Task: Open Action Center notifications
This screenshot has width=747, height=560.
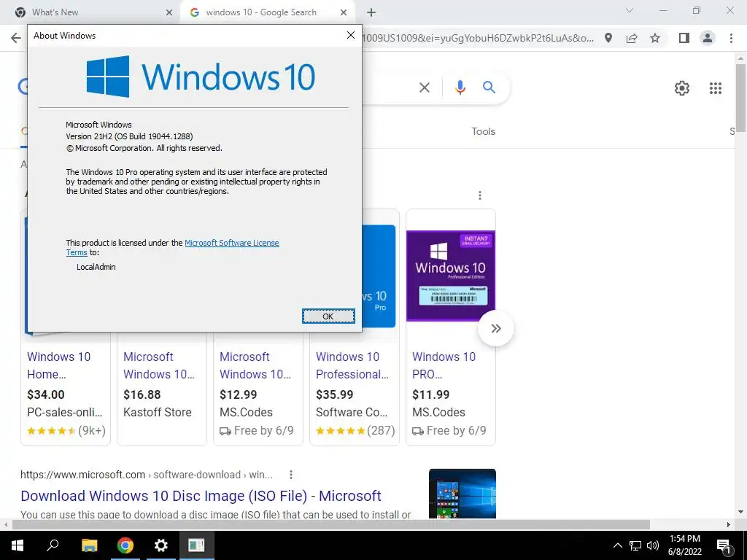Action: click(x=724, y=545)
